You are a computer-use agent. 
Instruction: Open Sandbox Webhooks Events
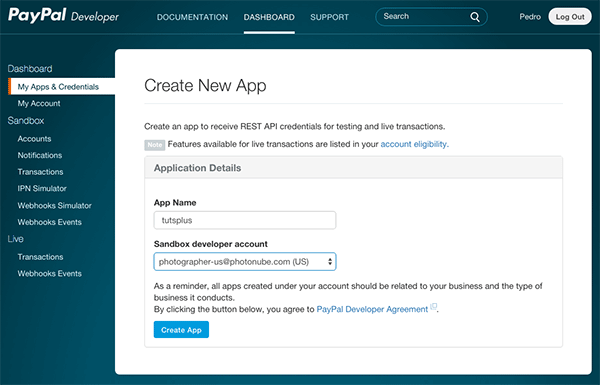(49, 222)
